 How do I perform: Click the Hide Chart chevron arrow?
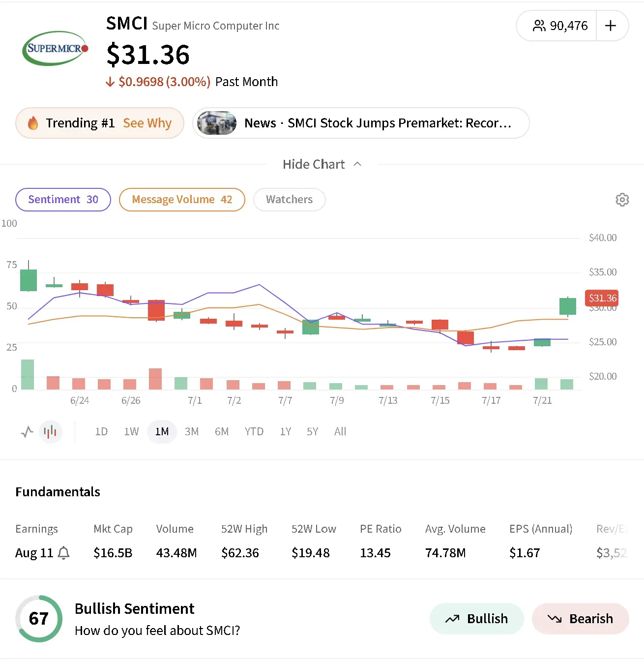click(357, 164)
